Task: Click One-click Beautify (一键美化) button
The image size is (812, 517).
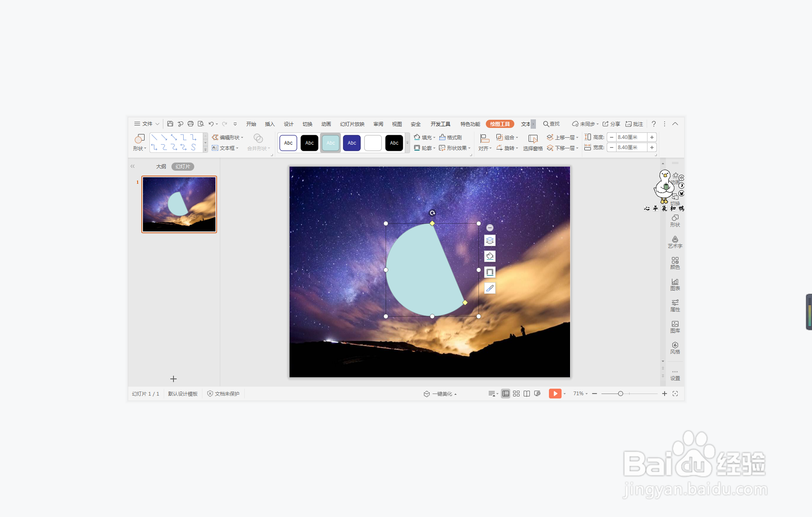Action: (x=440, y=394)
